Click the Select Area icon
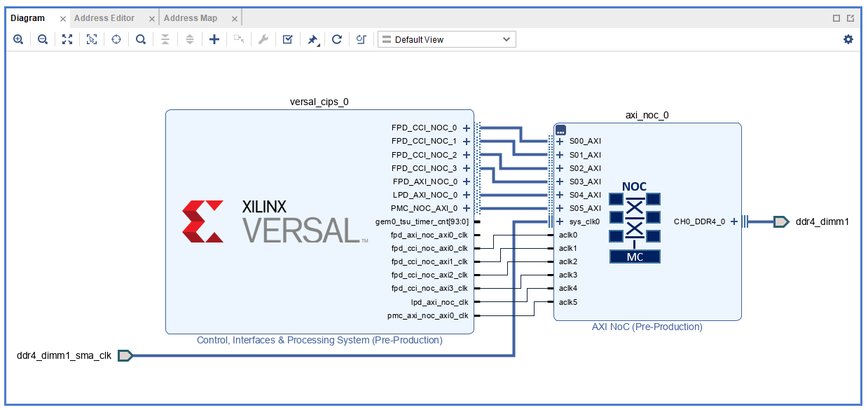 [x=92, y=39]
